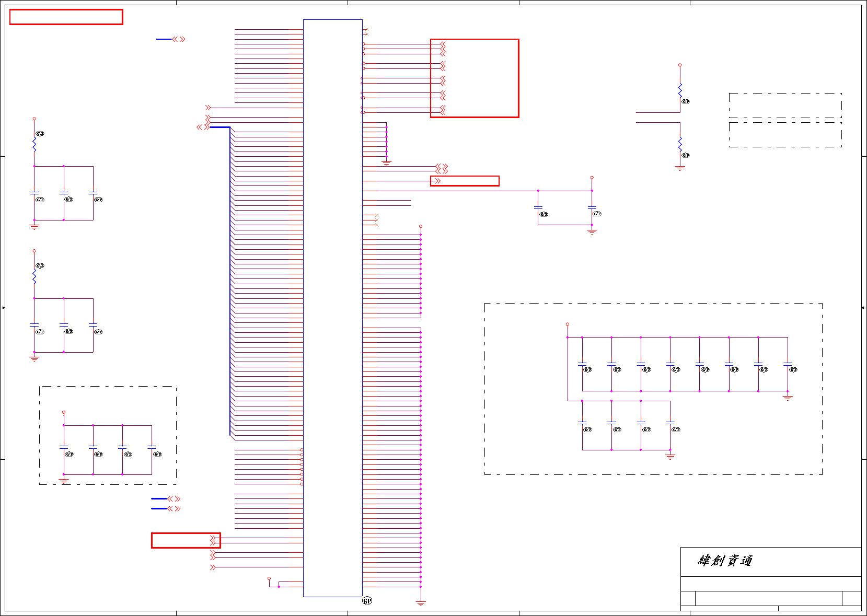Image resolution: width=867 pixels, height=616 pixels.
Task: Select the large blue IC symbol body
Action: (333, 308)
